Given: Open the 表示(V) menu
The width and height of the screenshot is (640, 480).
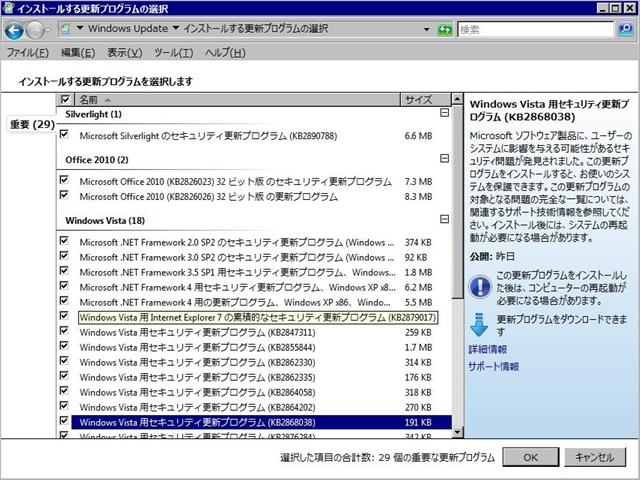Looking at the screenshot, I should pos(124,53).
